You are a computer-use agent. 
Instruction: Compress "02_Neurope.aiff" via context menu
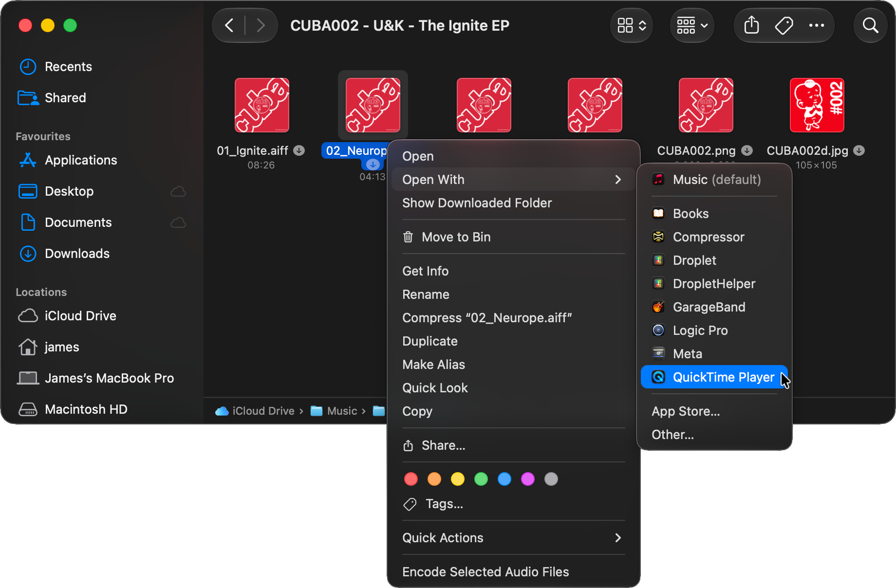pyautogui.click(x=513, y=318)
